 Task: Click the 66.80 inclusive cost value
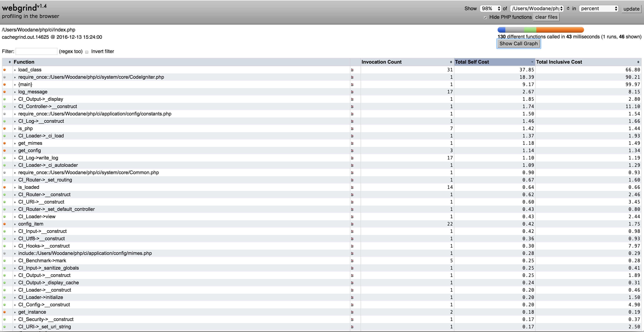coord(633,70)
